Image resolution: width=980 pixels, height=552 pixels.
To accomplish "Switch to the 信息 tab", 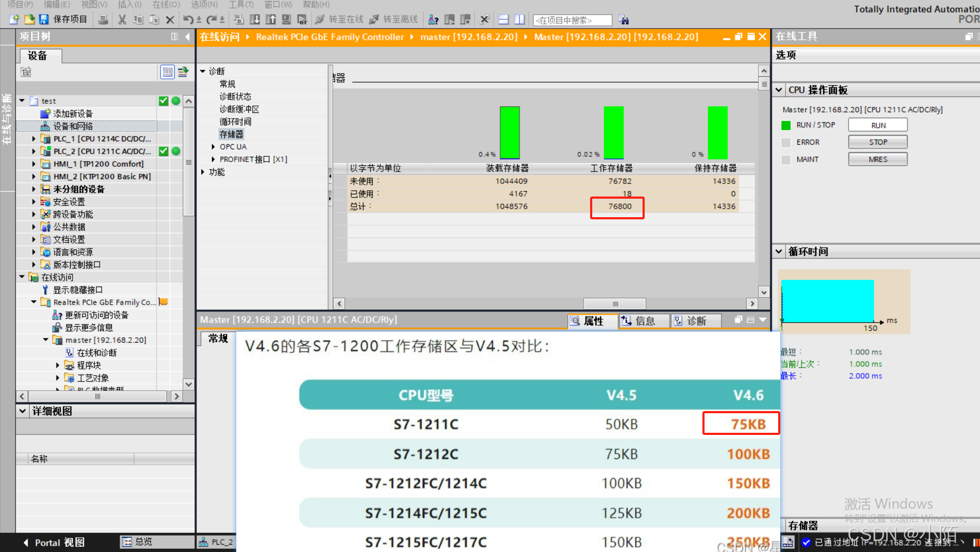I will pos(644,320).
